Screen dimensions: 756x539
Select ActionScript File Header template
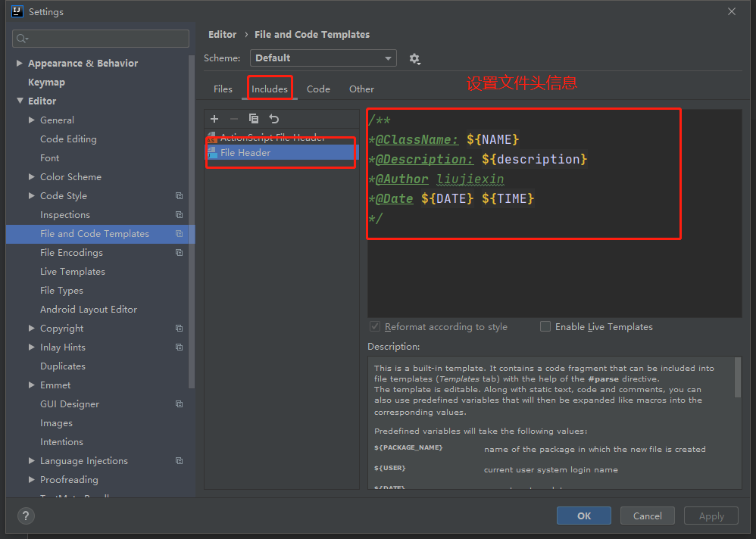pyautogui.click(x=282, y=137)
